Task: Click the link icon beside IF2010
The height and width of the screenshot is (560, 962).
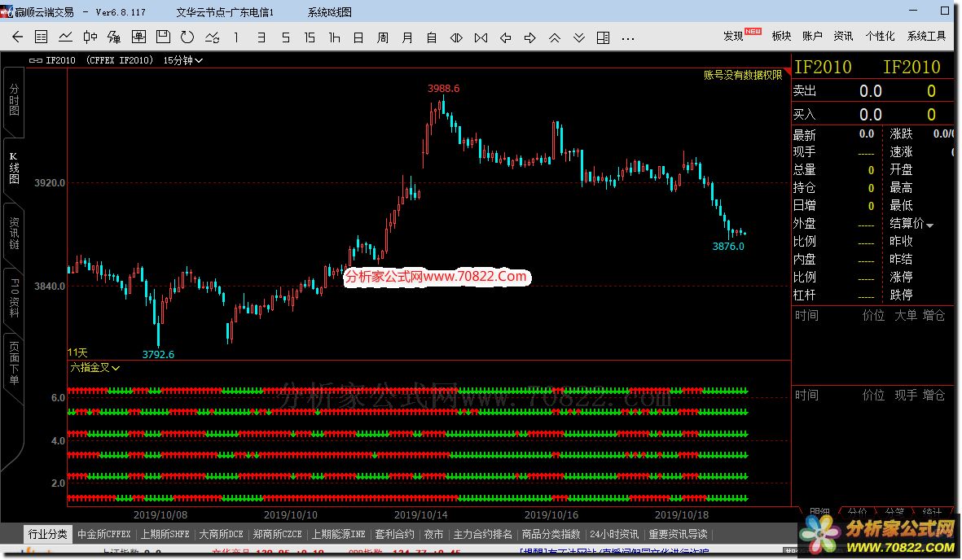Action: (36, 60)
